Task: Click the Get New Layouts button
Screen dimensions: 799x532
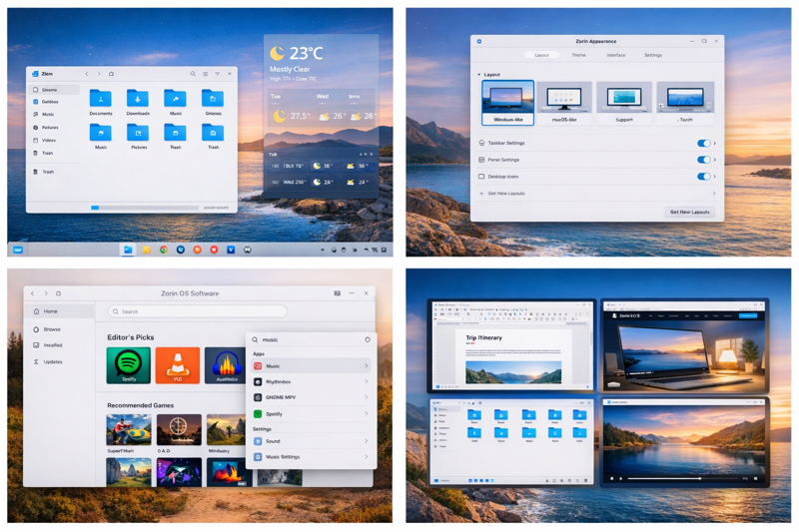Action: point(689,212)
